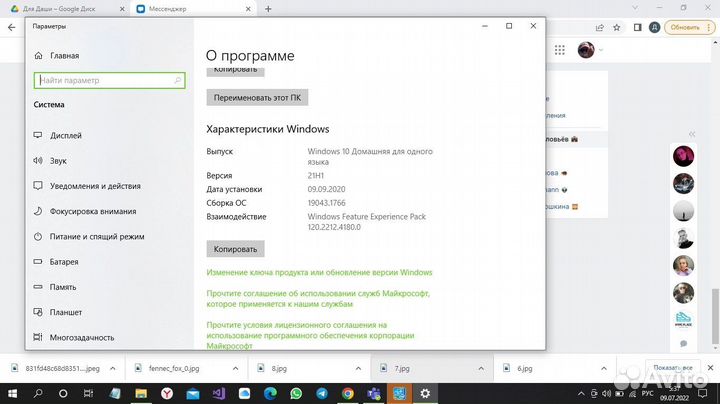This screenshot has width=720, height=404.
Task: Click Показать все in the downloads bar
Action: point(673,368)
